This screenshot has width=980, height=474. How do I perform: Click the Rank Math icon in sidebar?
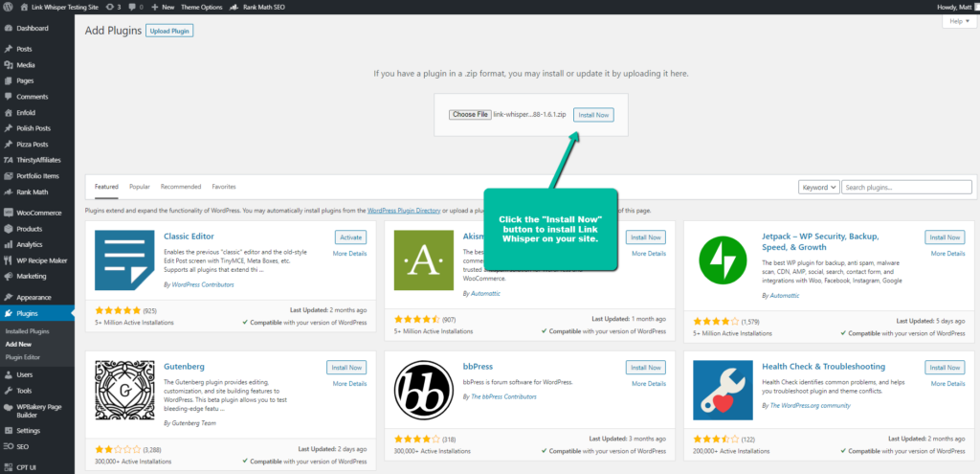coord(8,192)
